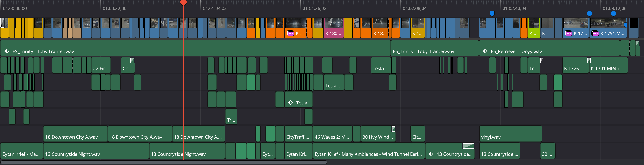Click the fade icon on 30 Hvy Wind... clip
This screenshot has height=165, width=644.
393,129
